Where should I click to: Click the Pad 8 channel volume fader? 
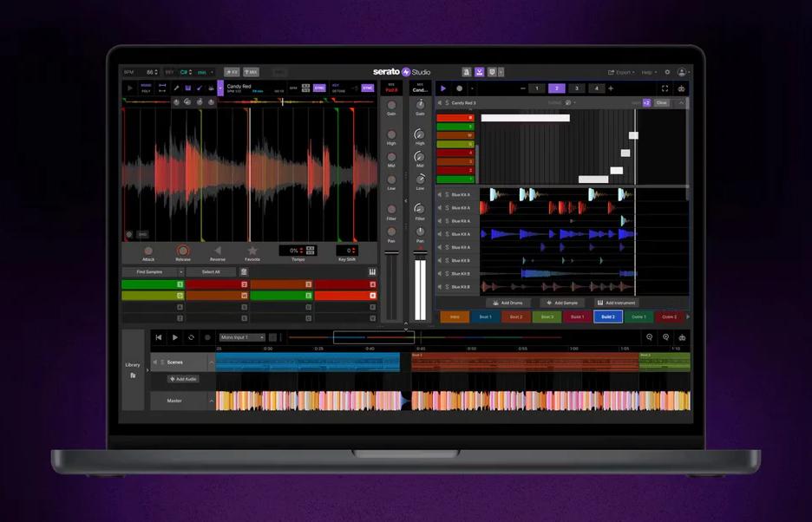point(391,252)
